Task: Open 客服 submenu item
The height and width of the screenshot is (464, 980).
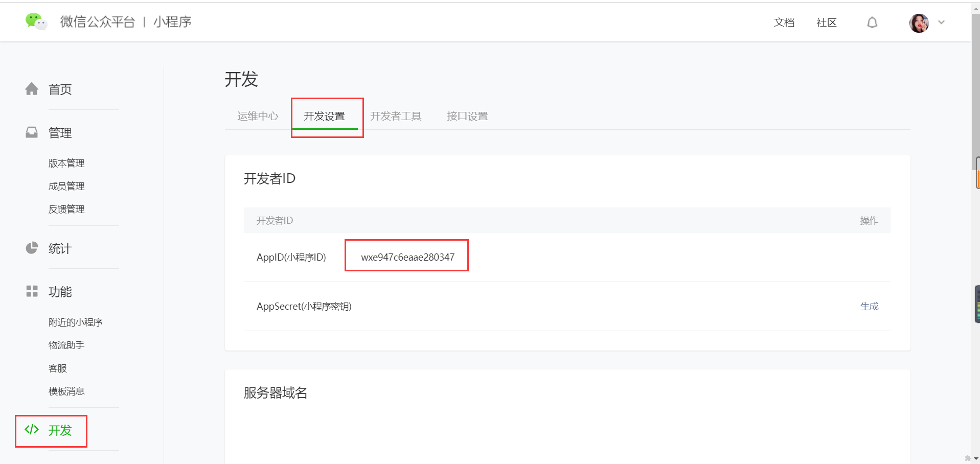Action: [x=58, y=368]
